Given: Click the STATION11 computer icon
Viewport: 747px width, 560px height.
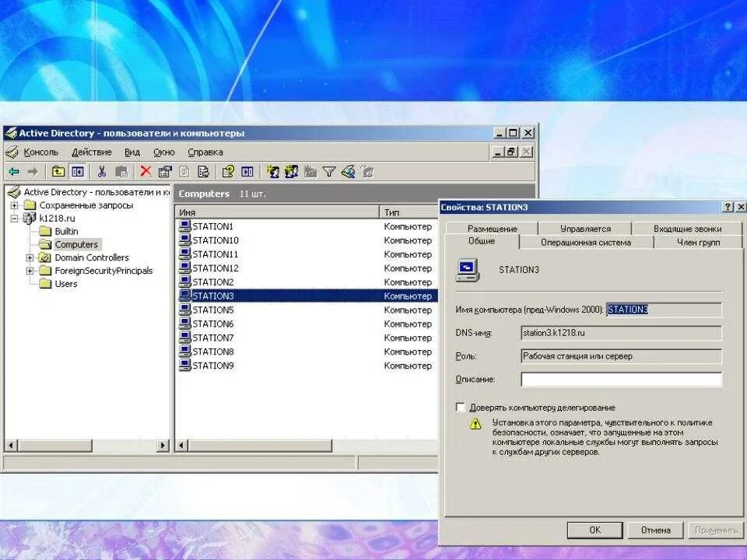Looking at the screenshot, I should pos(185,254).
